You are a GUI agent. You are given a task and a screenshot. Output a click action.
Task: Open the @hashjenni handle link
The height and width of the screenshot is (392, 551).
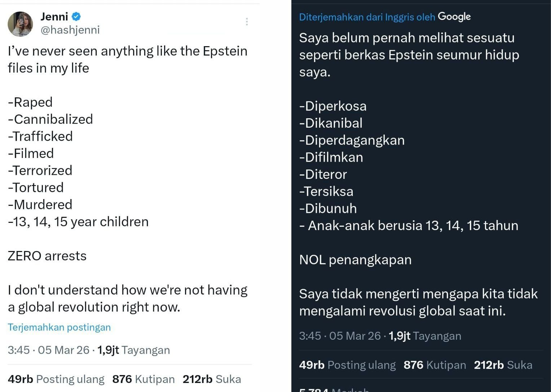(70, 30)
